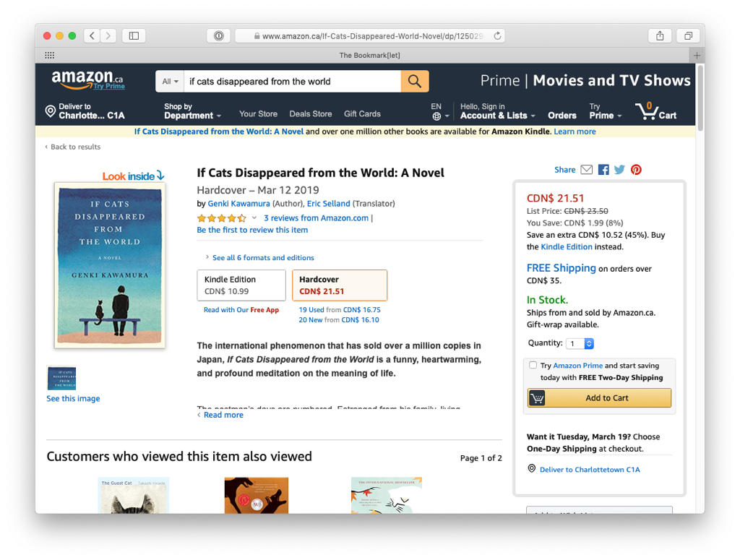The image size is (740, 560).
Task: Open the privacy report shield icon
Action: pos(218,36)
